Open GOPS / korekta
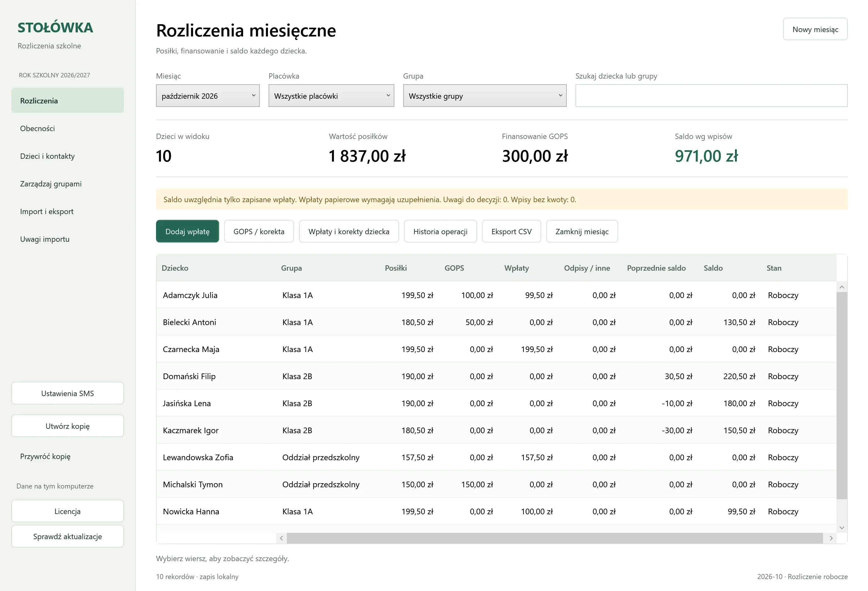The width and height of the screenshot is (868, 591). click(x=259, y=231)
